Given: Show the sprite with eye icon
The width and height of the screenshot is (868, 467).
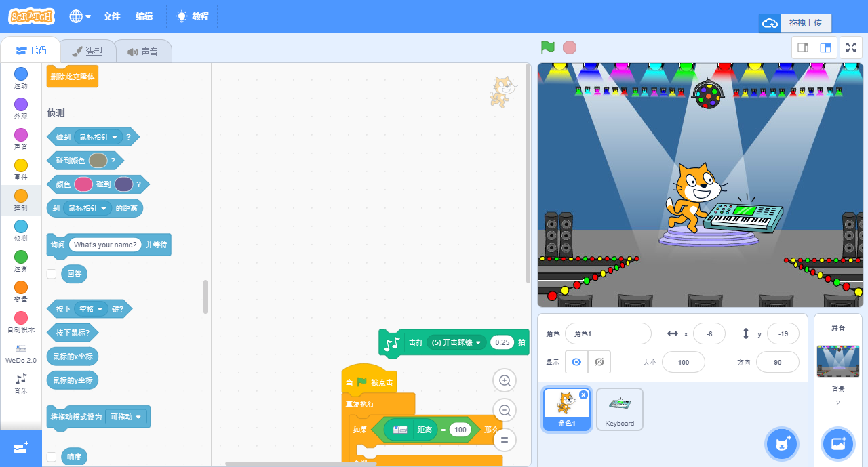Looking at the screenshot, I should point(576,362).
